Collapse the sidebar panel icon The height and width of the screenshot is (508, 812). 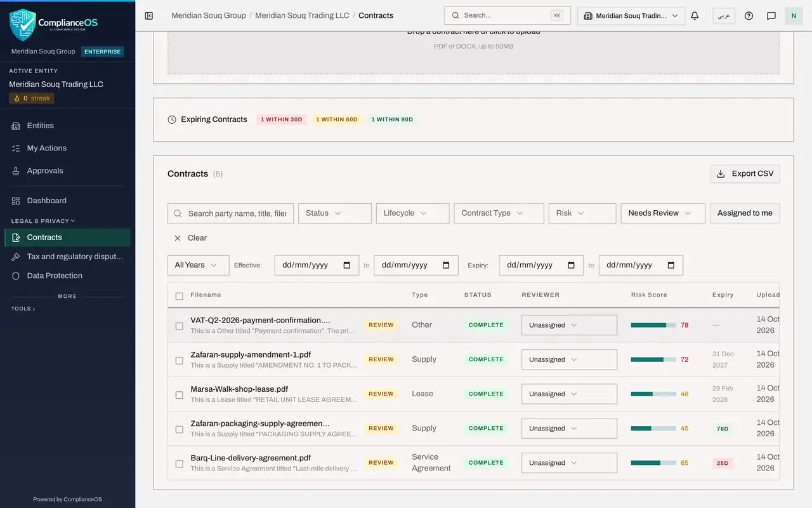pyautogui.click(x=149, y=16)
